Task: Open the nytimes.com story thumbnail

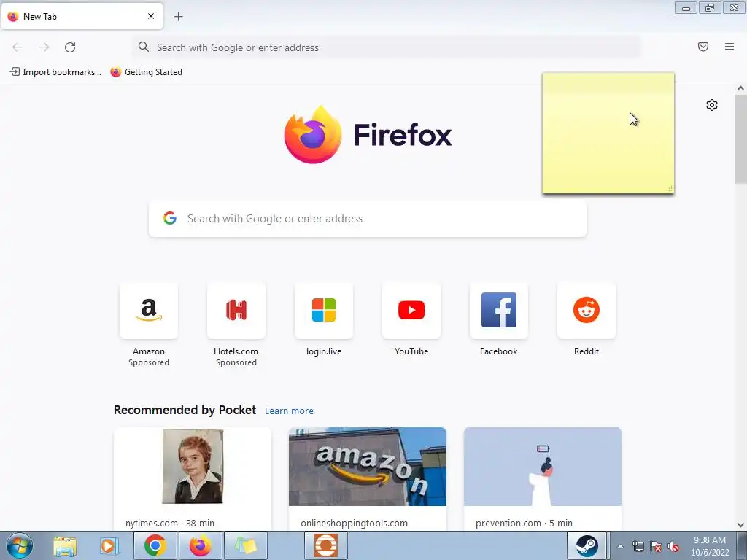Action: click(x=193, y=467)
